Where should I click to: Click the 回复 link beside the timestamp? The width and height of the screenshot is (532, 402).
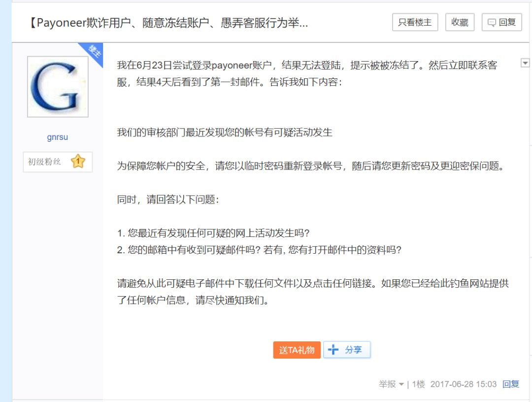point(511,384)
